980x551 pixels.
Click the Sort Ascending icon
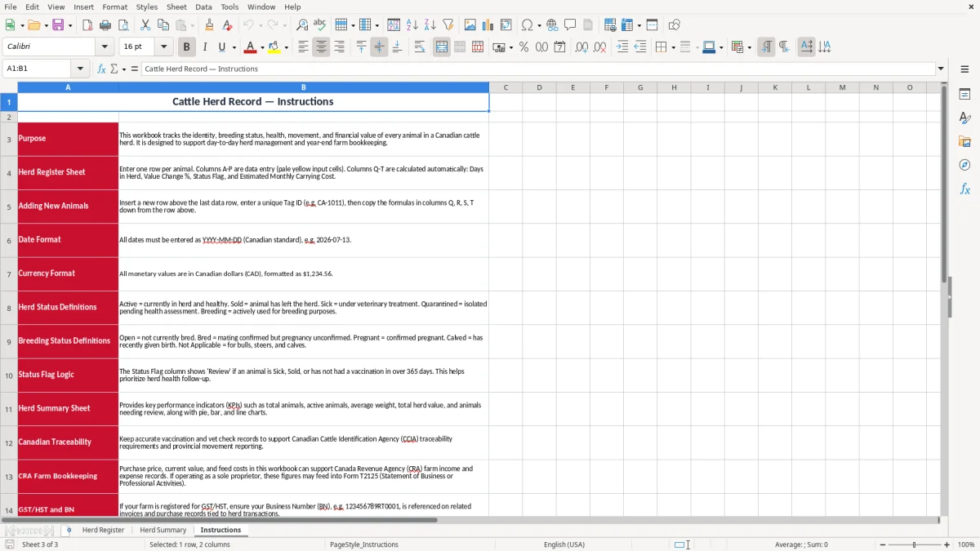point(412,25)
